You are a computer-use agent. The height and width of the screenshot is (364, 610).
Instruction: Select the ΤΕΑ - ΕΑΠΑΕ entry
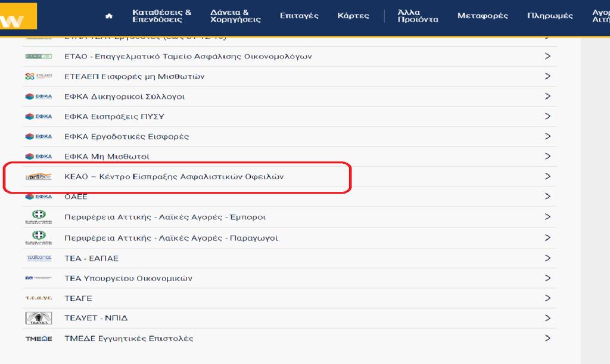tap(91, 258)
